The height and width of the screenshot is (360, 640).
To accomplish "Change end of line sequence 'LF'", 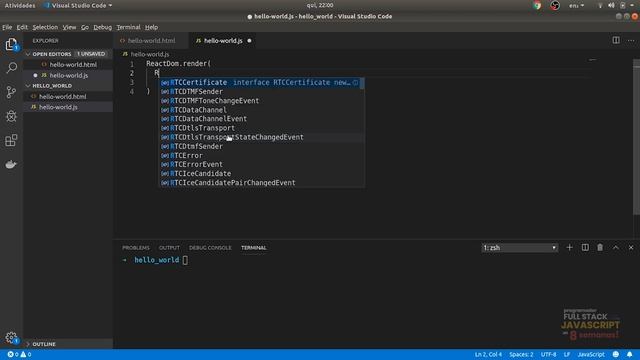I will pyautogui.click(x=567, y=354).
